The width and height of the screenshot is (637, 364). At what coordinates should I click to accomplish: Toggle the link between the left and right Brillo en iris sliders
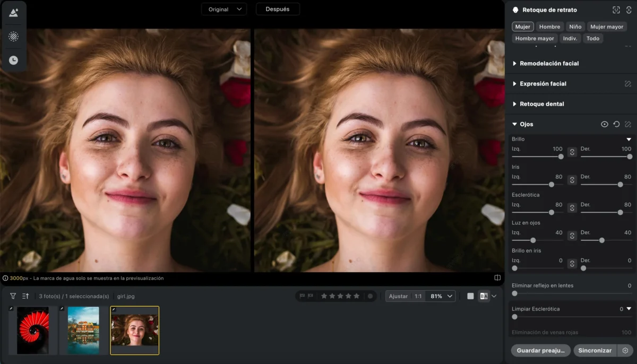572,264
